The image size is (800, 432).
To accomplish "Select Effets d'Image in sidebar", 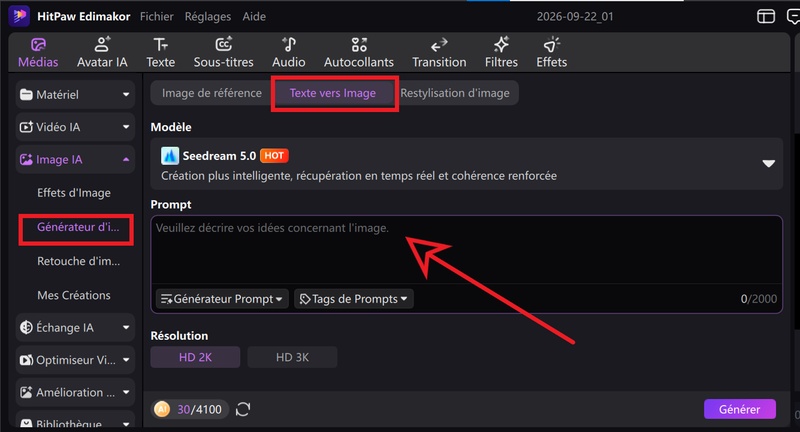I will (74, 193).
